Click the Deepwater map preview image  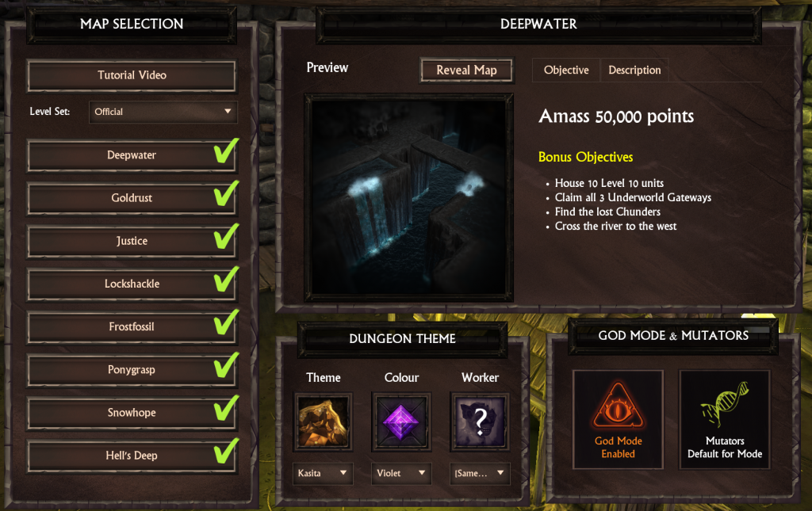pyautogui.click(x=408, y=197)
